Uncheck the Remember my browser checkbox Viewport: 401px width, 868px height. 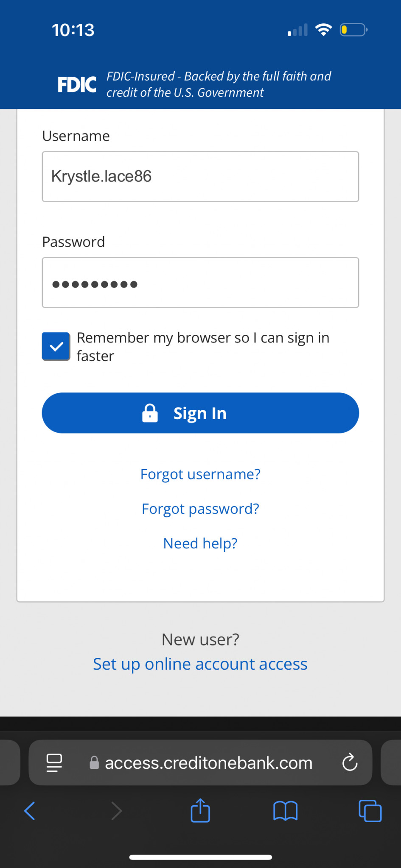click(56, 347)
